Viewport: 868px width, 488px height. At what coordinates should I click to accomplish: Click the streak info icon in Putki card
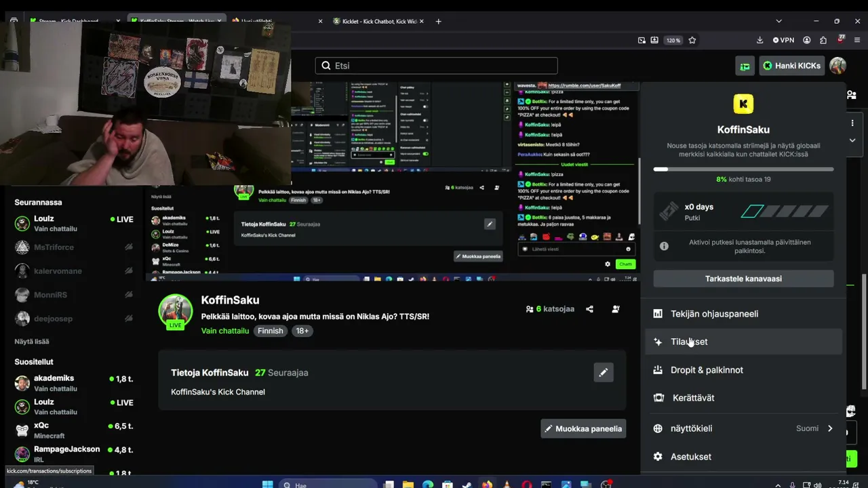pos(664,246)
